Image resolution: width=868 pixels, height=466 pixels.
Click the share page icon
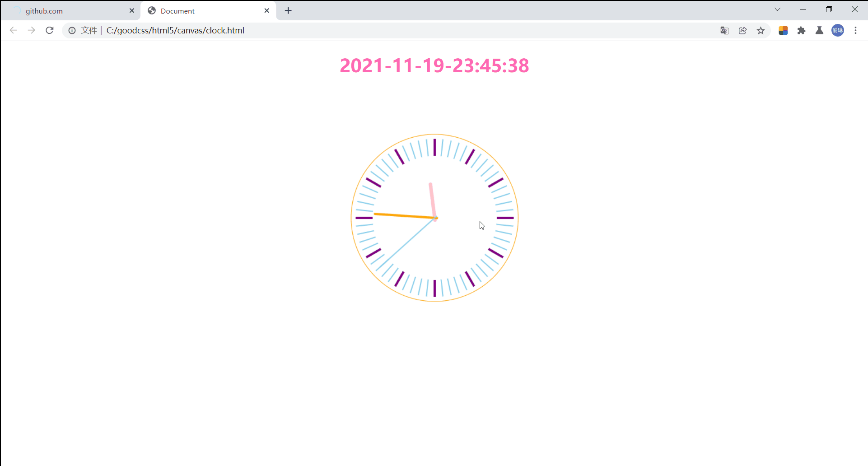click(x=743, y=30)
